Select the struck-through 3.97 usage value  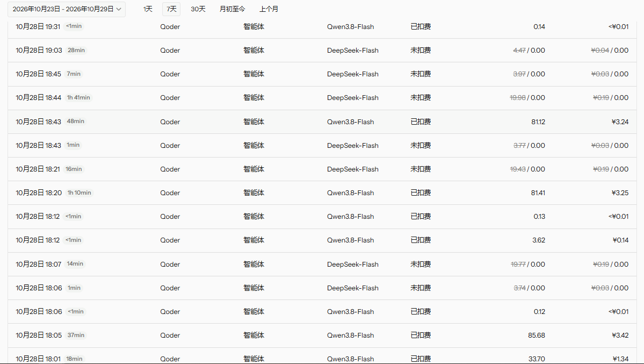(519, 74)
